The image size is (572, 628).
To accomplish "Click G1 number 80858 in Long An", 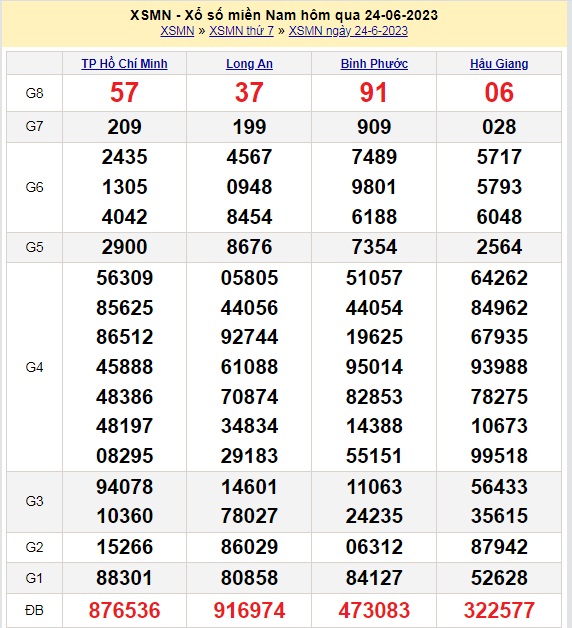I will click(249, 578).
